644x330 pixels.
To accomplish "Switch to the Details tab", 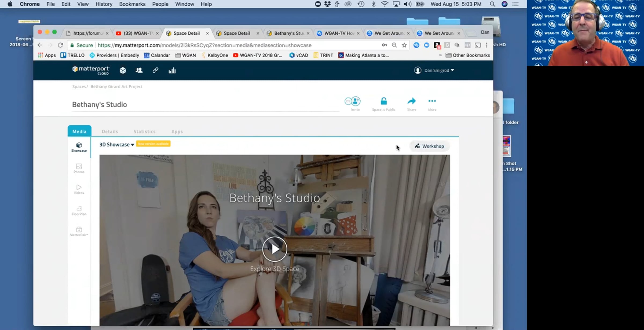I will tap(110, 131).
